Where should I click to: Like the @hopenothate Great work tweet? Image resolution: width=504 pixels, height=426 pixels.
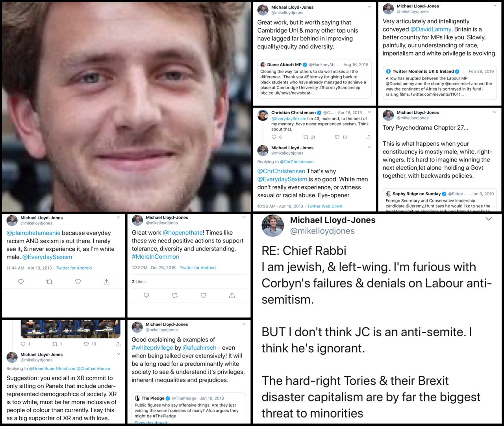click(204, 295)
